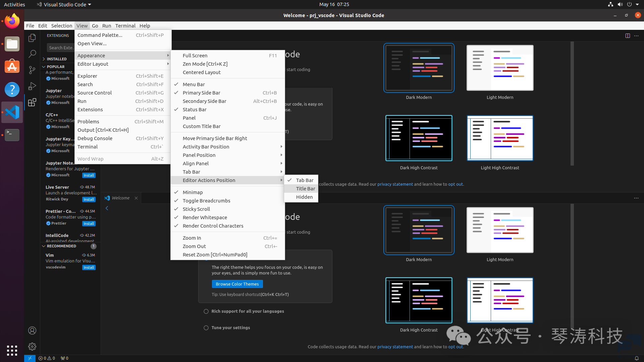Click the Search Extensions input field
The width and height of the screenshot is (644, 362).
coord(61,48)
